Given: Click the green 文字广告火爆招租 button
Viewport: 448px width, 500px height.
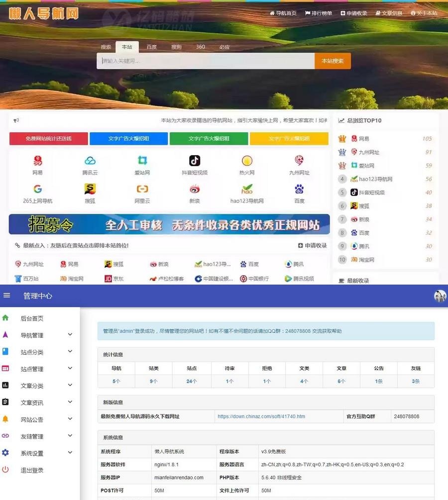Looking at the screenshot, I should pyautogui.click(x=209, y=138).
